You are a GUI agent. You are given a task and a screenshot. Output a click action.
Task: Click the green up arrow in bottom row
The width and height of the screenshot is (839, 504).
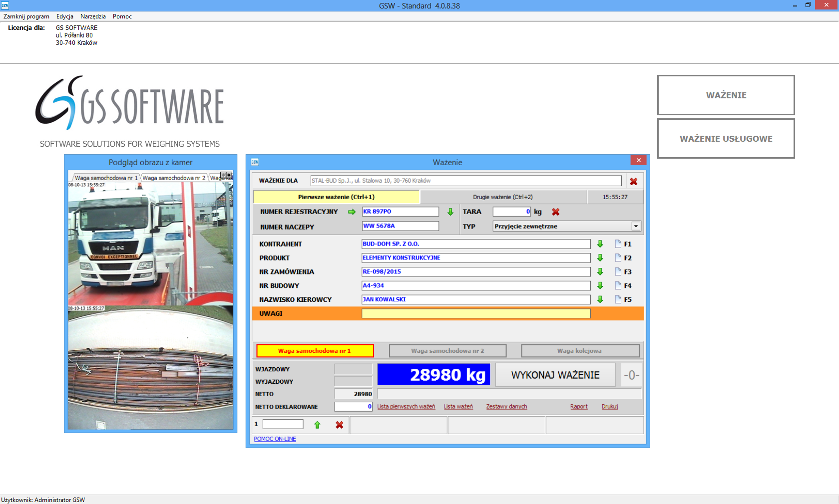tap(317, 425)
